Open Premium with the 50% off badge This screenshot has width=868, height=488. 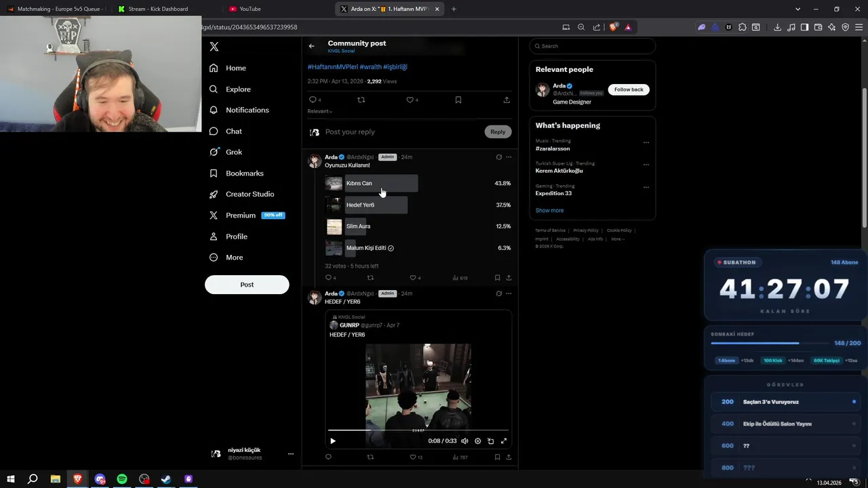click(x=247, y=215)
